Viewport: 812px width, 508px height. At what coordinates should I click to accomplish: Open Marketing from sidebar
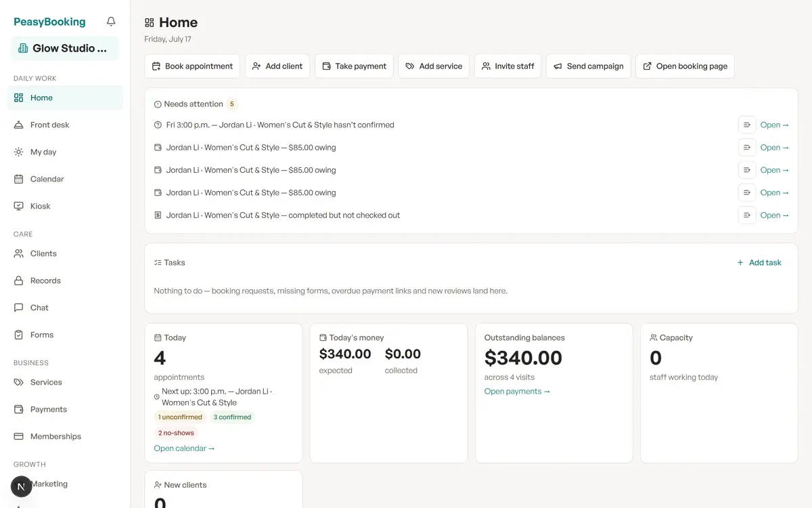tap(65, 484)
